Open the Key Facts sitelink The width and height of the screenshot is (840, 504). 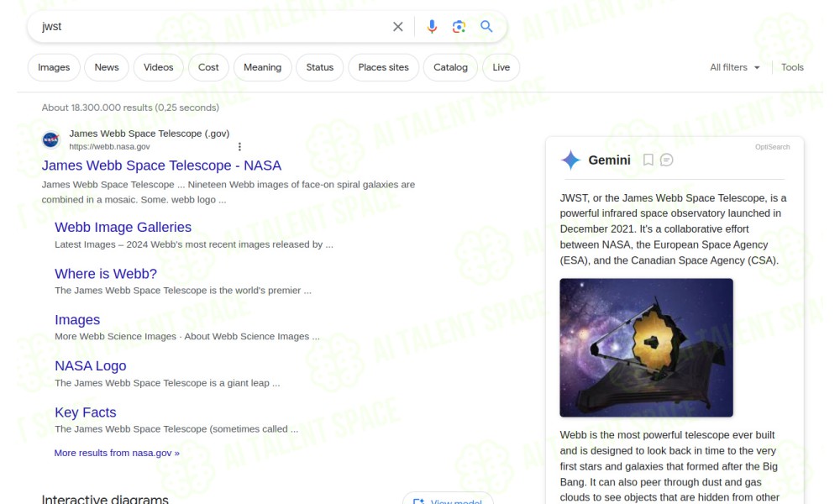coord(85,412)
